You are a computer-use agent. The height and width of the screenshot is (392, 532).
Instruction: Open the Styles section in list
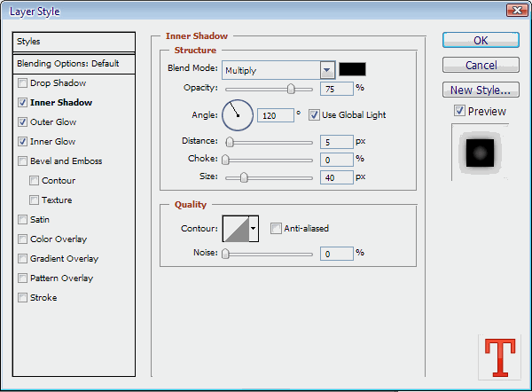tap(74, 42)
